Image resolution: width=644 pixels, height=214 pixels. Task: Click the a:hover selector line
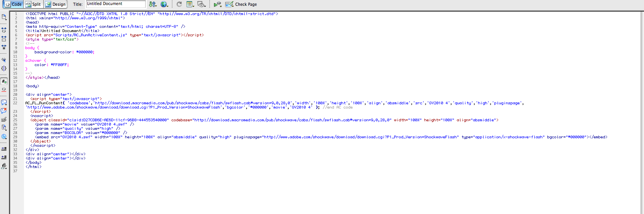pyautogui.click(x=36, y=61)
